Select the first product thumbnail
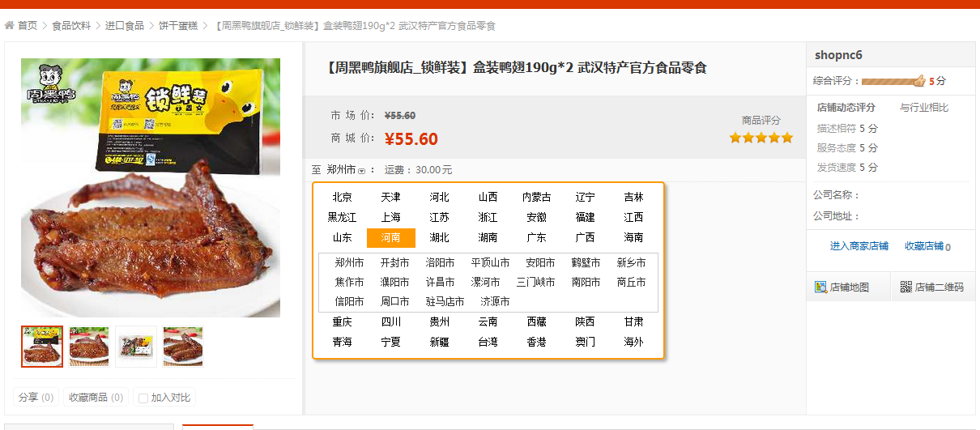Screen dimensions: 980x430 pyautogui.click(x=42, y=347)
